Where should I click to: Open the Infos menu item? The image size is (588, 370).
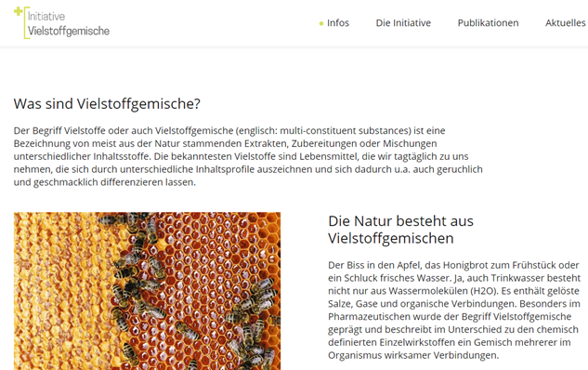(x=338, y=23)
